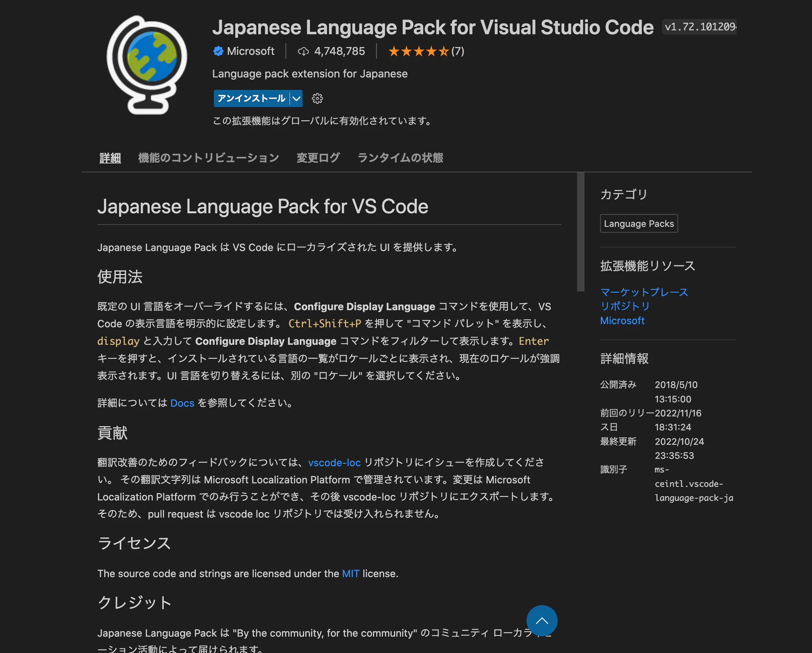812x653 pixels.
Task: Switch to the 詳細 tab
Action: pyautogui.click(x=110, y=158)
